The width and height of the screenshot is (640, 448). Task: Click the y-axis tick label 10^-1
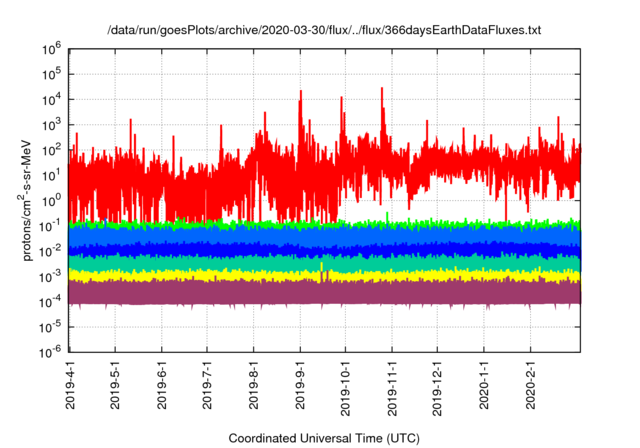point(50,226)
